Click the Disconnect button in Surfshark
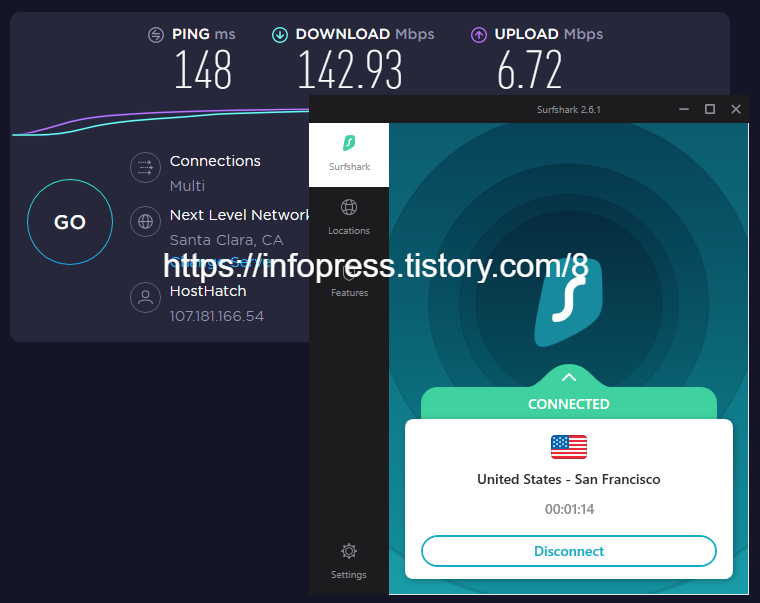 click(569, 551)
